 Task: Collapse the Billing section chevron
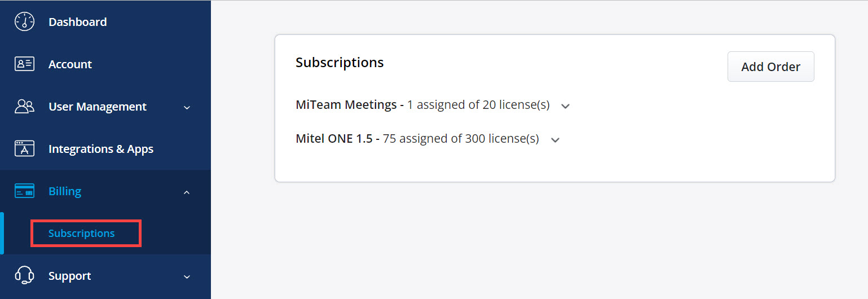point(187,192)
